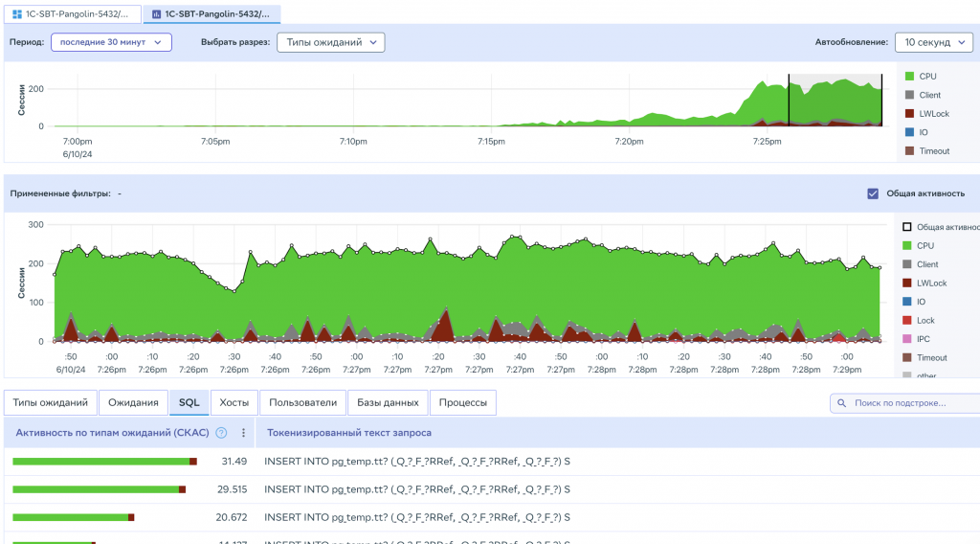Click the dashboard icon on first tab
This screenshot has height=544, width=980.
pyautogui.click(x=16, y=14)
